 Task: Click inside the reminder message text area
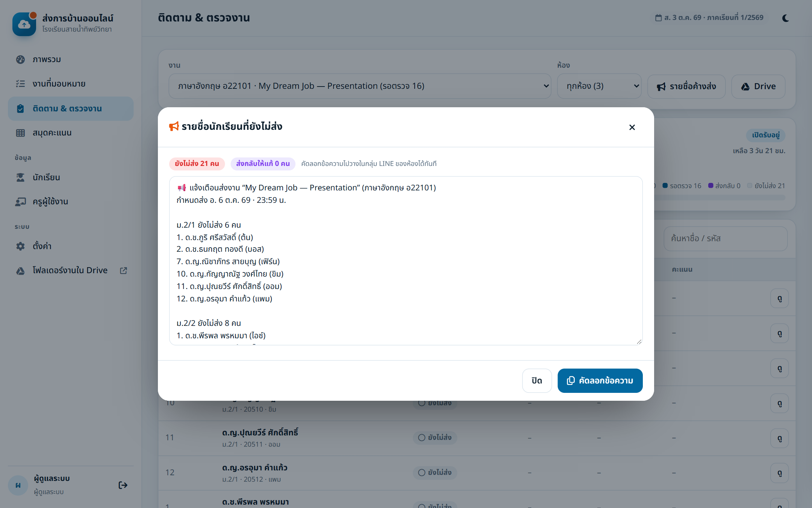[406, 260]
